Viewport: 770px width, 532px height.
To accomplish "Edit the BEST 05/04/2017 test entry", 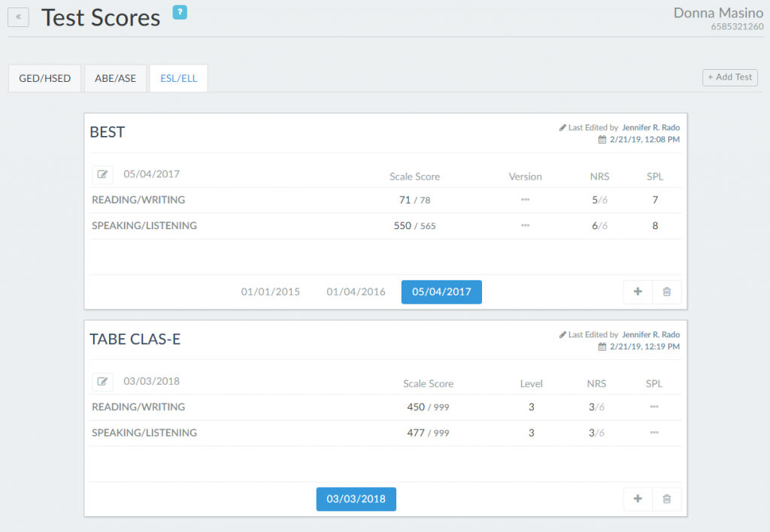I will point(103,175).
